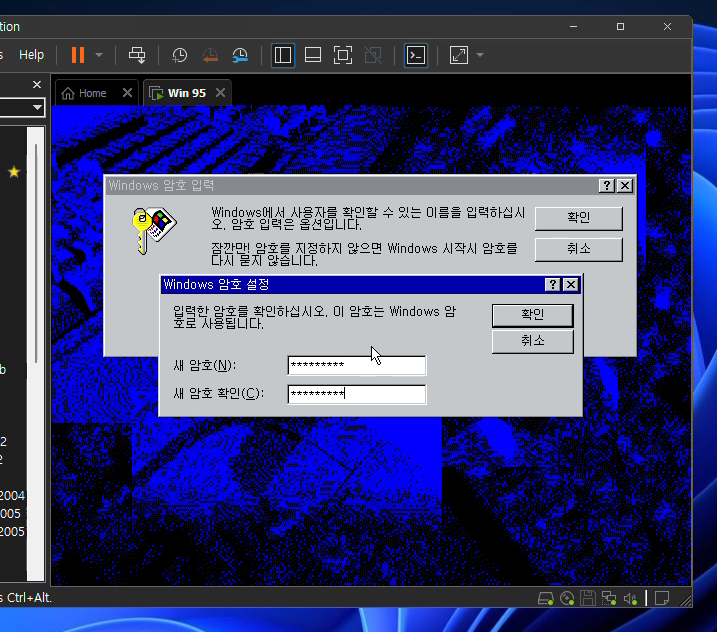Toggle the library sidebar view

[x=283, y=55]
